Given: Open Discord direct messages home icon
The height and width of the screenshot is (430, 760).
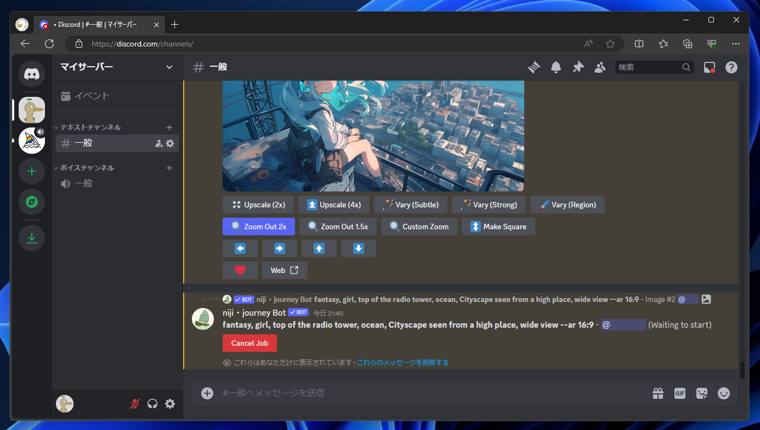Looking at the screenshot, I should click(32, 74).
